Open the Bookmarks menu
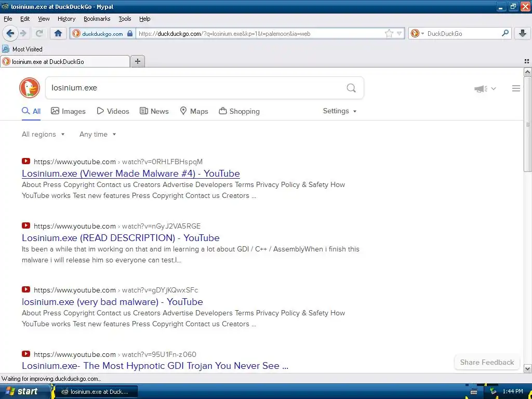Viewport: 532px width, 399px height. [x=97, y=19]
